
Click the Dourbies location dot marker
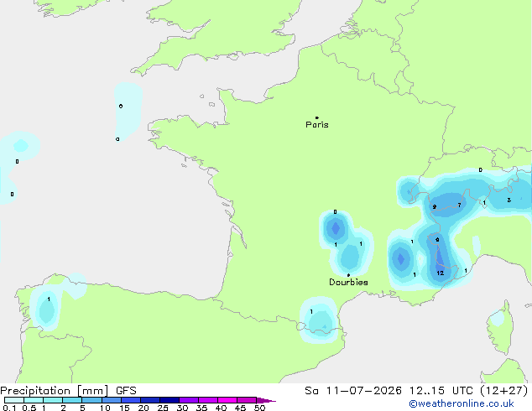click(x=348, y=275)
